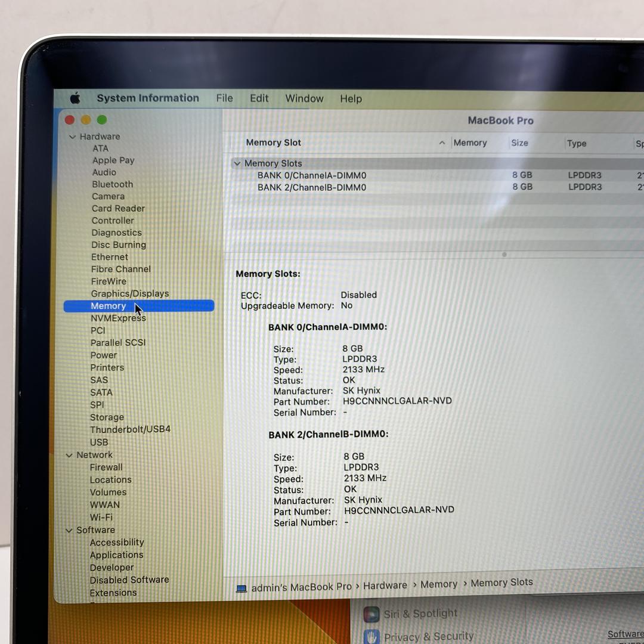The width and height of the screenshot is (644, 644).
Task: Select Thunderbolt/USB4 in the sidebar
Action: coord(130,429)
